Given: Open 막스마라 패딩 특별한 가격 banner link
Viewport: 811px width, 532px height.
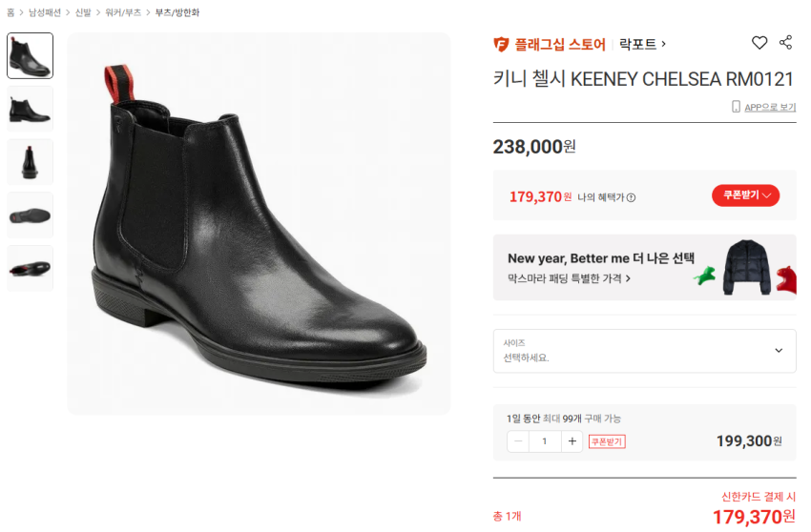Looking at the screenshot, I should (x=570, y=278).
